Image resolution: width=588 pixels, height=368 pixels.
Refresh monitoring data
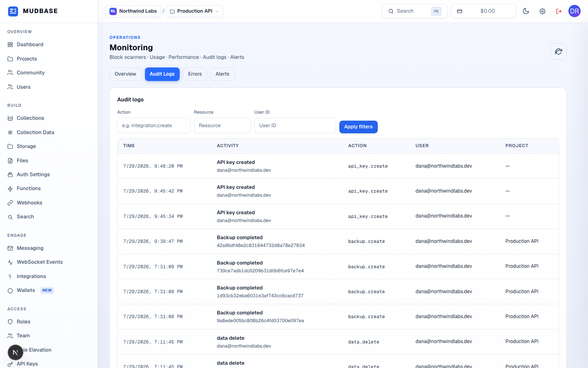pyautogui.click(x=559, y=52)
